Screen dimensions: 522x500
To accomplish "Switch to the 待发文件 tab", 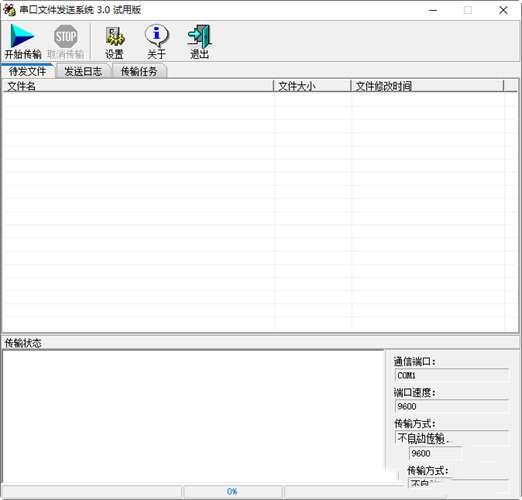I will click(28, 71).
